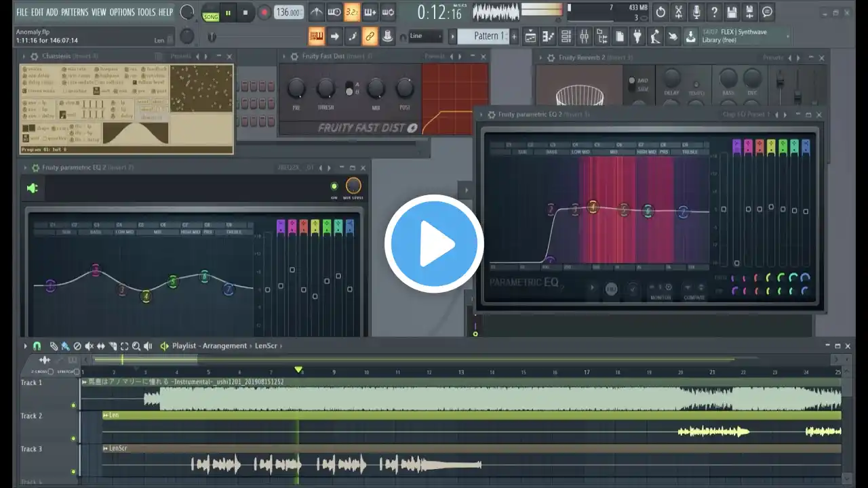Image resolution: width=868 pixels, height=488 pixels.
Task: Toggle the 3.2.1 countdown before recording
Action: 352,12
